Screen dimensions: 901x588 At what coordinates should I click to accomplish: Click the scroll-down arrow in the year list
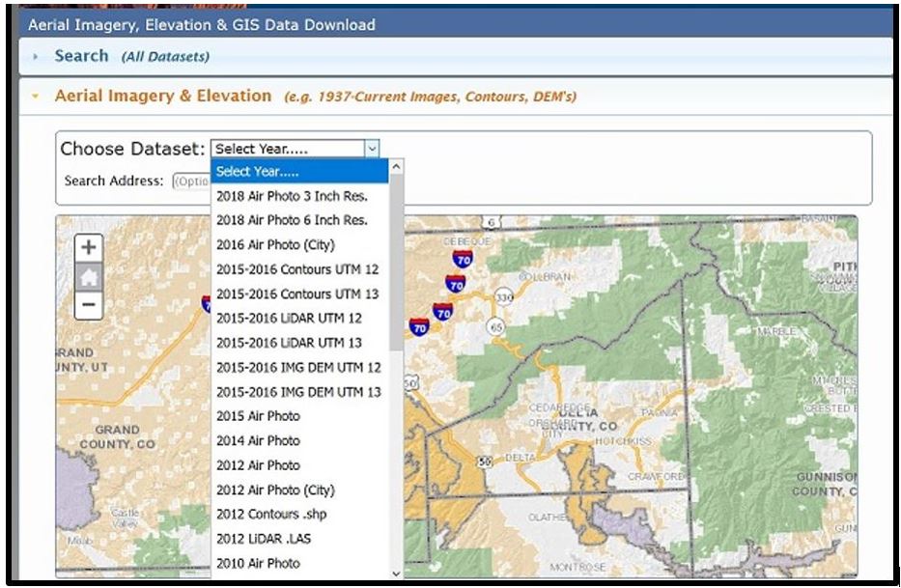point(394,573)
